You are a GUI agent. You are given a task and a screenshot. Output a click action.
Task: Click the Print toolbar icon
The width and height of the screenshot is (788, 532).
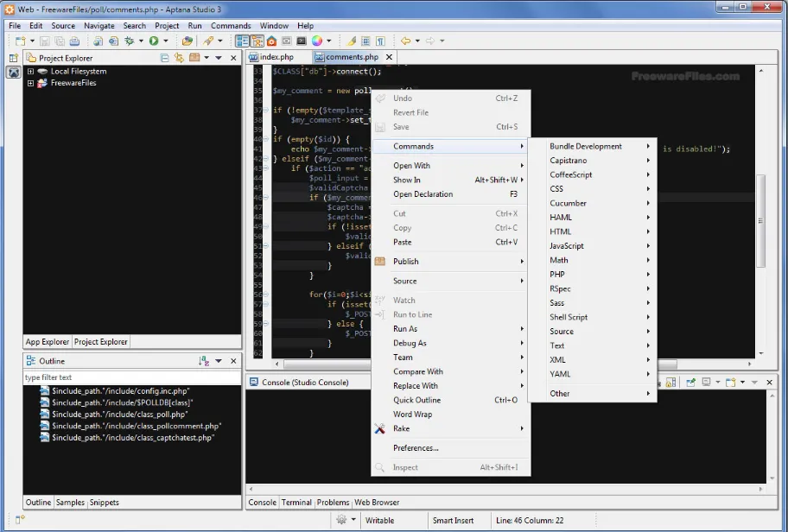(74, 41)
